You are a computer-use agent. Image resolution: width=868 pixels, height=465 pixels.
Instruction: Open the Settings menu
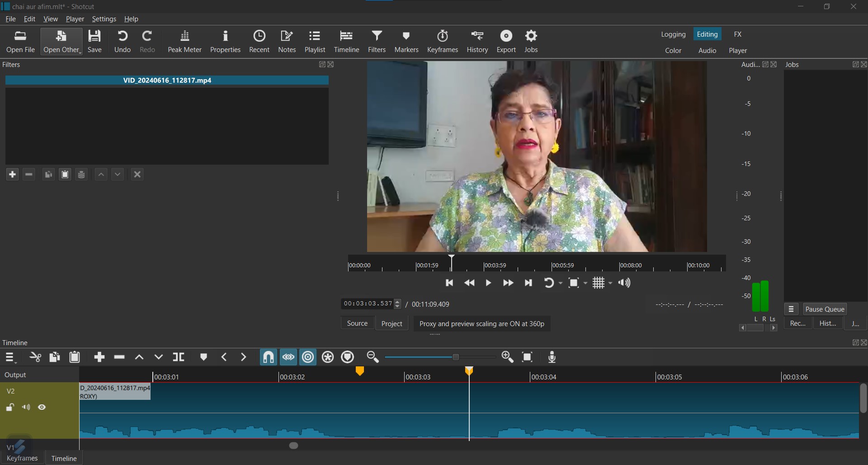(104, 19)
